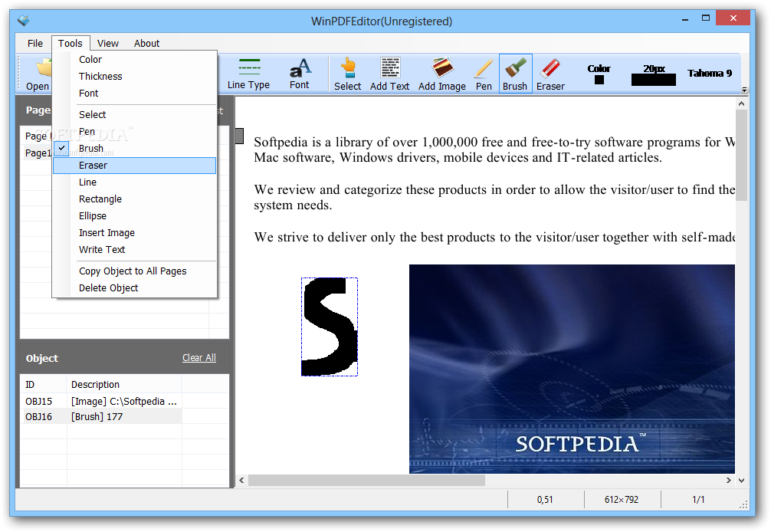Select the Pen toolbar tool

484,74
